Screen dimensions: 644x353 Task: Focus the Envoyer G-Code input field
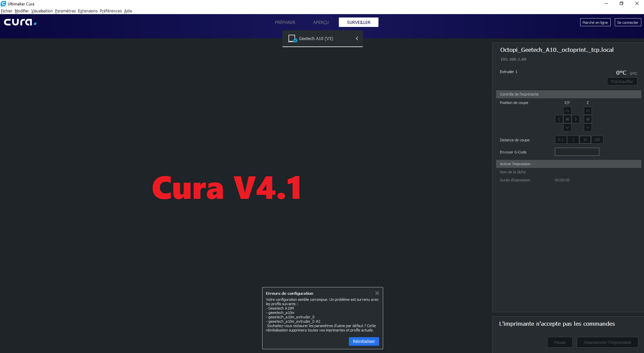pyautogui.click(x=577, y=152)
